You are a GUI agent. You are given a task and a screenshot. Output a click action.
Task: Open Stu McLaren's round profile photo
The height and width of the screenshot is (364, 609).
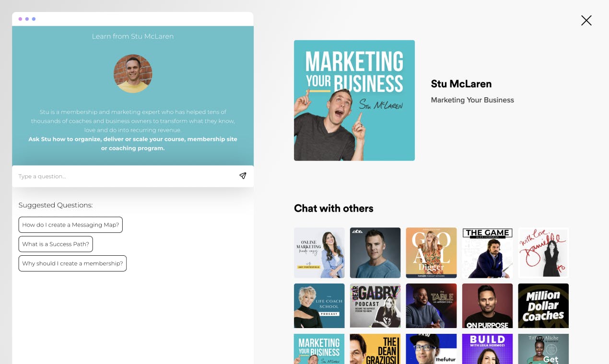coord(133,74)
